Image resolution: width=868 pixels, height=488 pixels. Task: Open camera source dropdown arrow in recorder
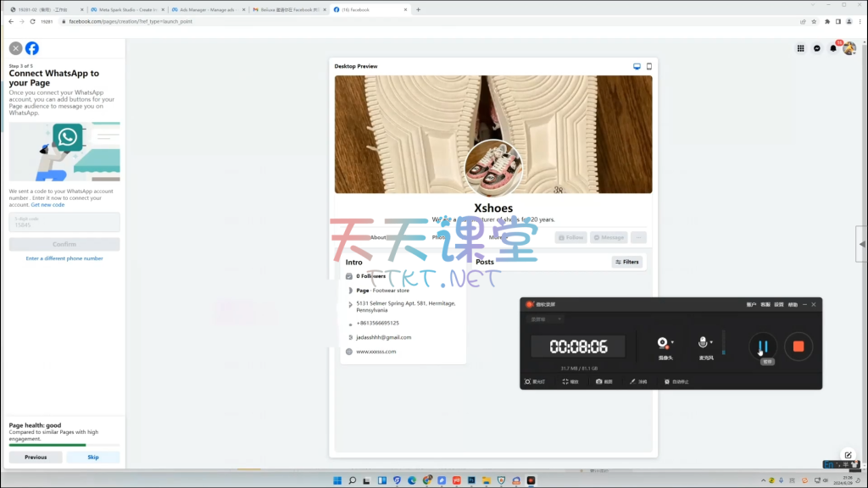(x=672, y=342)
